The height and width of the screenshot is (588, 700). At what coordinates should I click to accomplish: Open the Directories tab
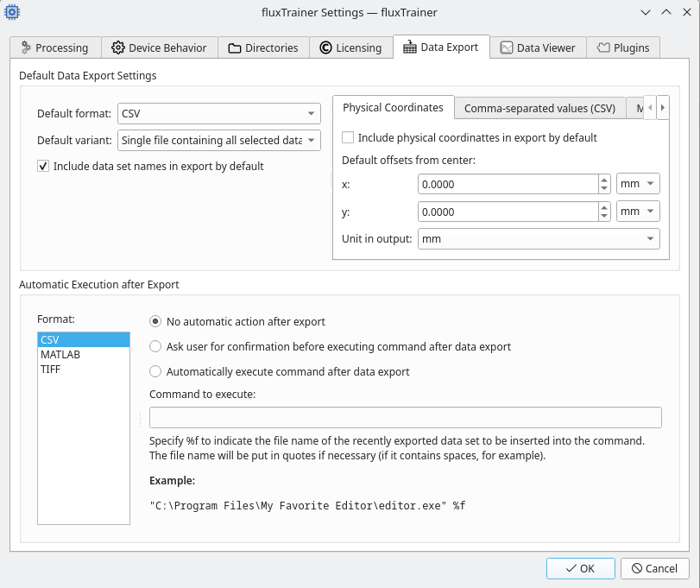263,47
